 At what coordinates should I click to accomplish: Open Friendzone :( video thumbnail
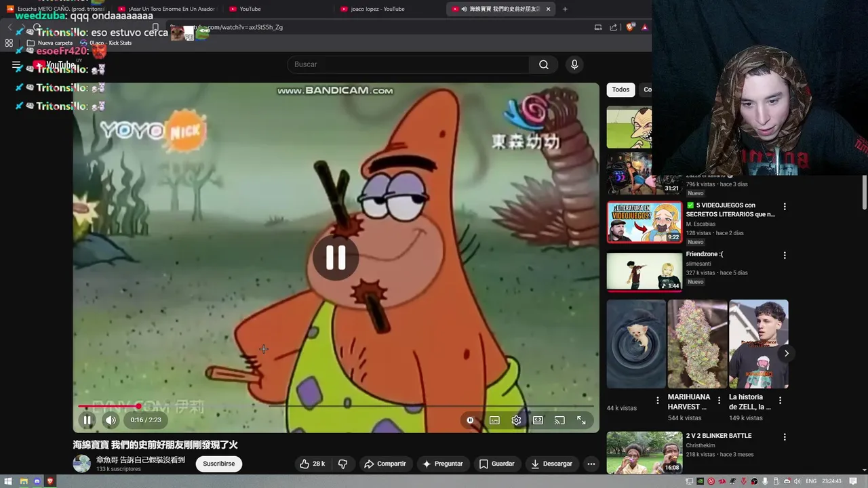coord(644,271)
